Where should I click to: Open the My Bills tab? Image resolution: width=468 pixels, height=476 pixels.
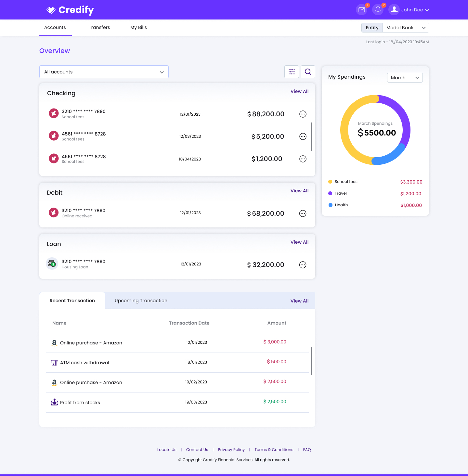point(138,28)
